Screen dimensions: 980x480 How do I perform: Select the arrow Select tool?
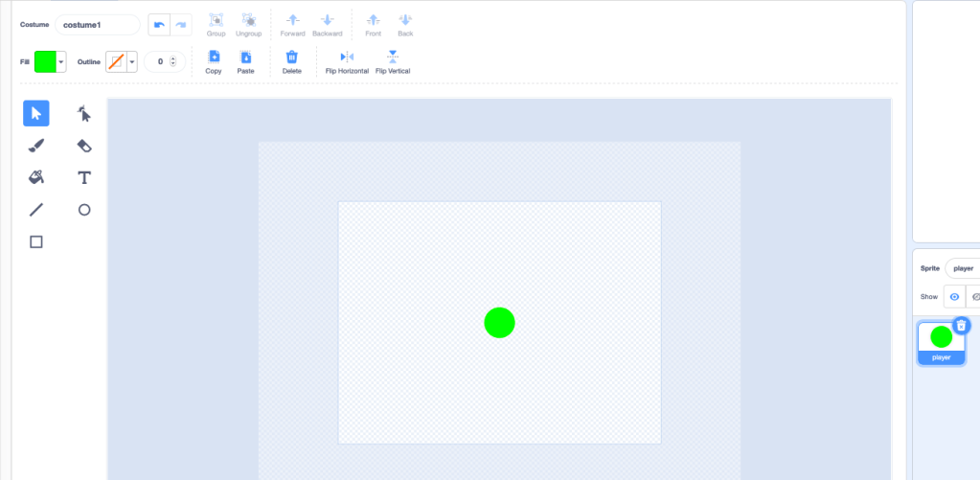coord(36,114)
